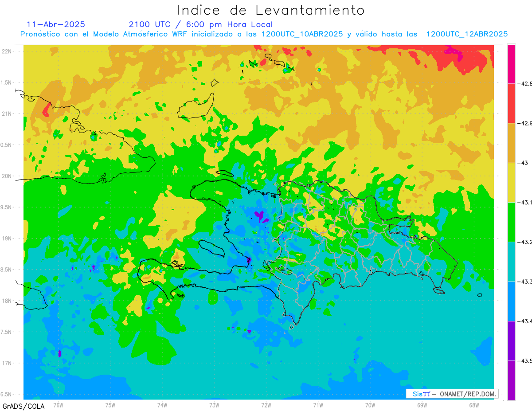
Task: Click the '1200UTC_10ABR2025' initialization time text
Action: pyautogui.click(x=302, y=34)
